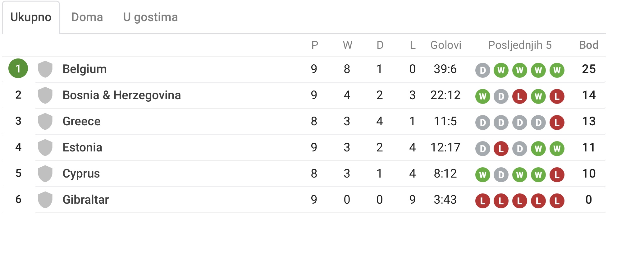Click Belgium's green rank 1 badge

pyautogui.click(x=18, y=68)
